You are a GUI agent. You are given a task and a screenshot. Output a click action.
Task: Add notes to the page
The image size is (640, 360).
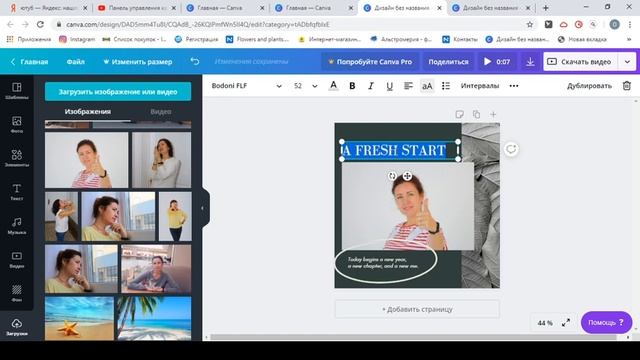click(x=460, y=114)
